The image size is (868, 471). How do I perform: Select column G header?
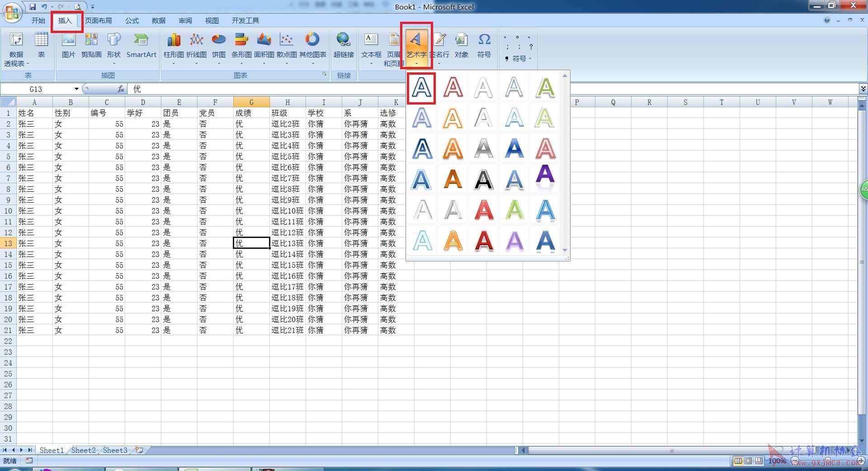(251, 102)
